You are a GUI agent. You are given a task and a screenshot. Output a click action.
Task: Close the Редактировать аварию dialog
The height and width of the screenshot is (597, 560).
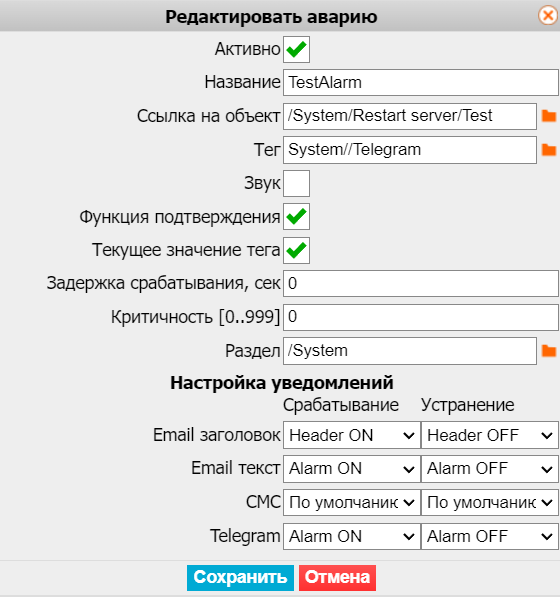pos(548,16)
